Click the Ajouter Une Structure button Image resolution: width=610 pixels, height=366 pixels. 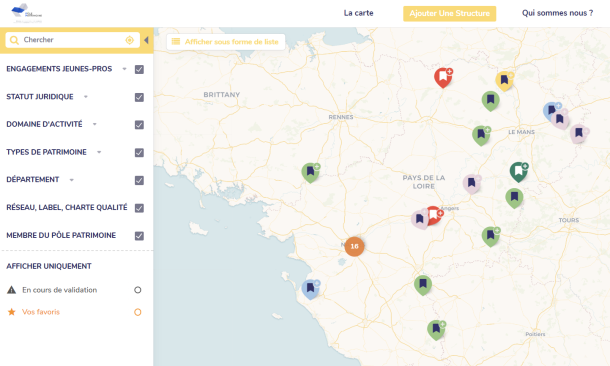(449, 14)
